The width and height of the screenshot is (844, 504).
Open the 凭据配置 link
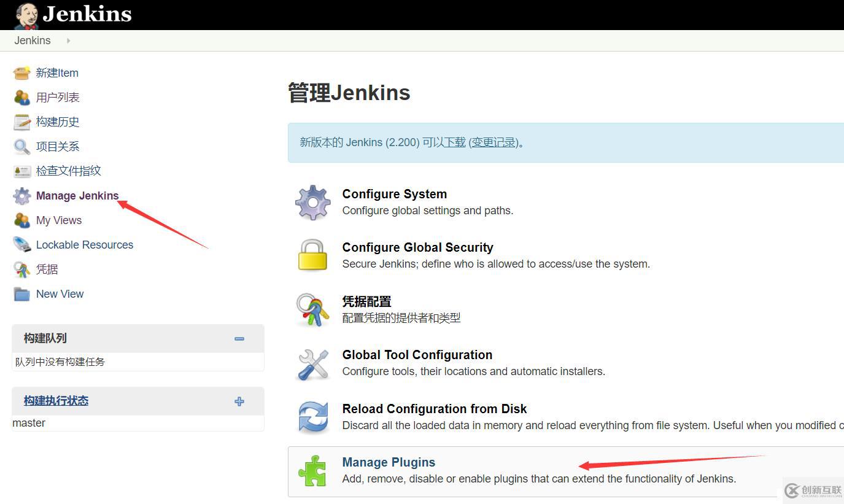[366, 301]
